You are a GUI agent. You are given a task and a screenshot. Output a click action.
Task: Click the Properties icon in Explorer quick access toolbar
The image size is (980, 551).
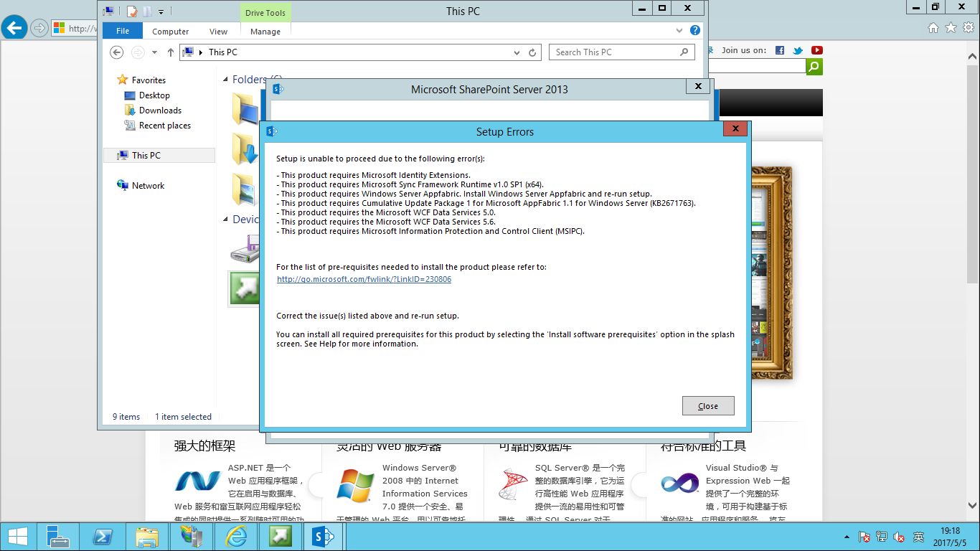click(131, 11)
